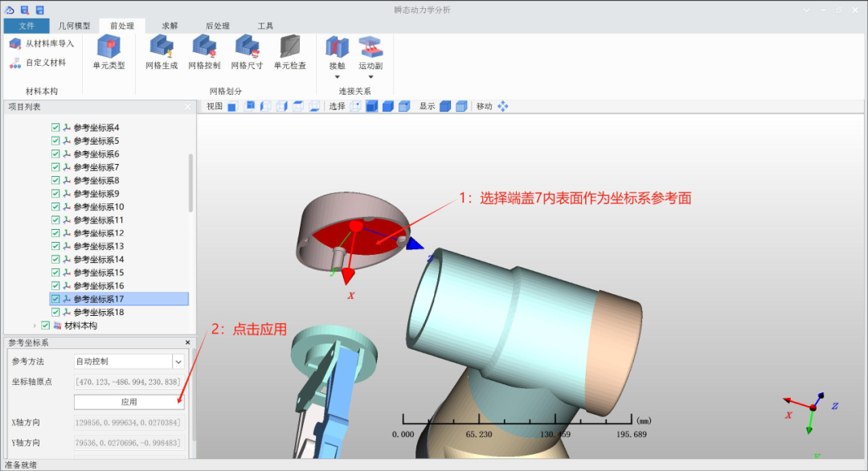The height and width of the screenshot is (471, 868).
Task: Open 参考方法 自动控制 dropdown
Action: (178, 362)
